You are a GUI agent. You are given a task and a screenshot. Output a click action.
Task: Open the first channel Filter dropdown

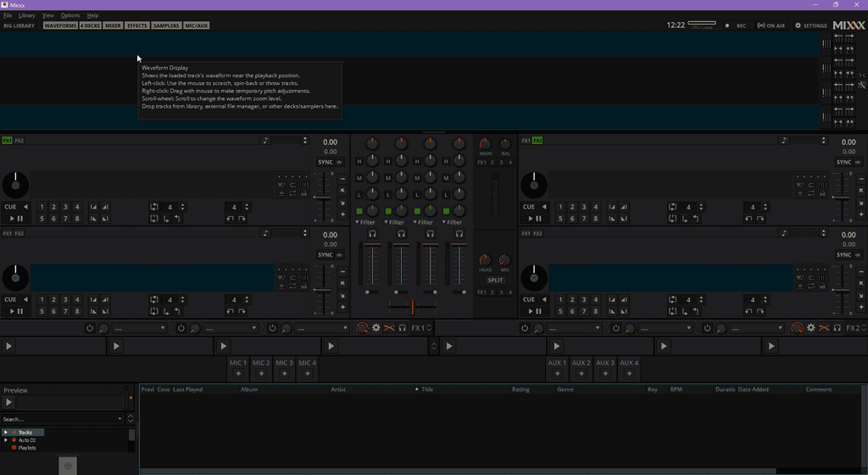pos(365,222)
